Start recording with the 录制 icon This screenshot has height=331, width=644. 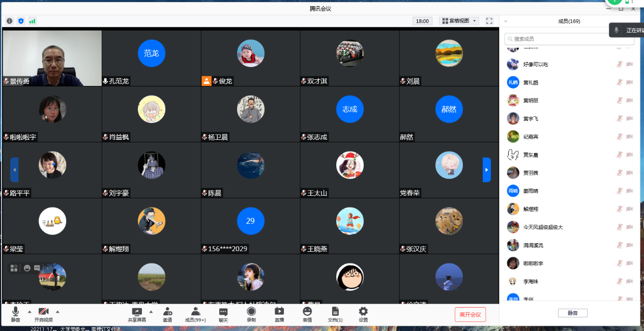[251, 312]
